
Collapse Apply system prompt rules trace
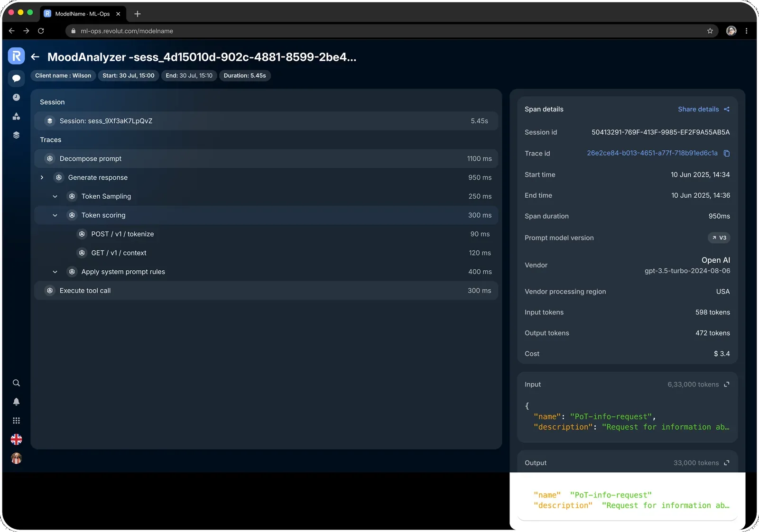[x=55, y=272]
